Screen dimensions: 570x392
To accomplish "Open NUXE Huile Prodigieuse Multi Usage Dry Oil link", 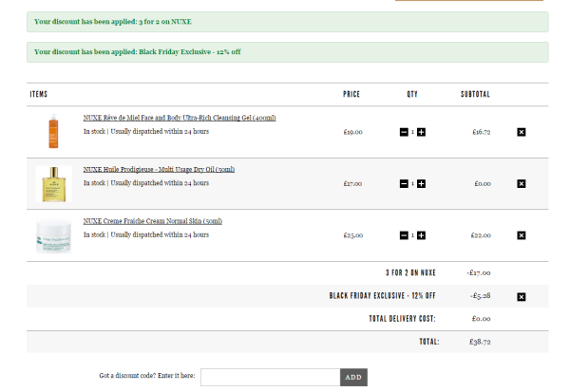I will 159,169.
